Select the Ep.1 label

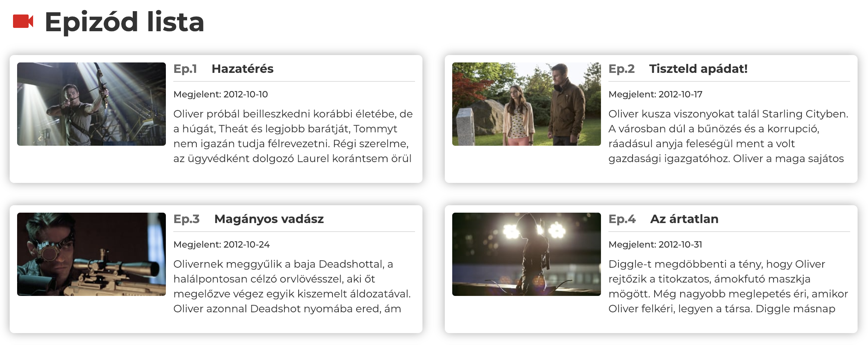185,69
